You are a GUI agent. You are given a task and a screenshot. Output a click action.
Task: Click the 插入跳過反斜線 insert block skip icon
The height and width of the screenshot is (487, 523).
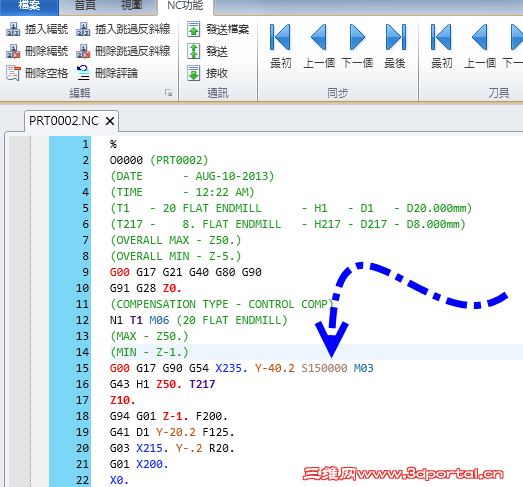83,29
